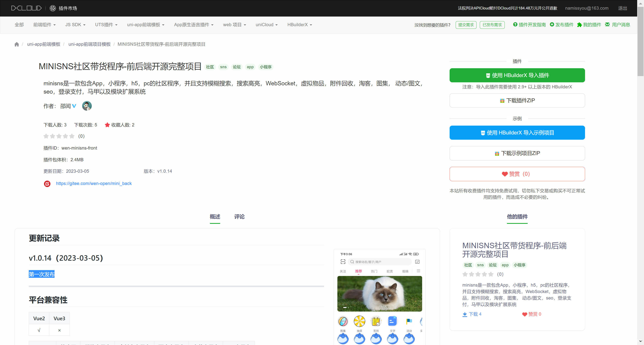The image size is (644, 345).
Task: Click the fifth rating star under download stats
Action: tap(72, 136)
